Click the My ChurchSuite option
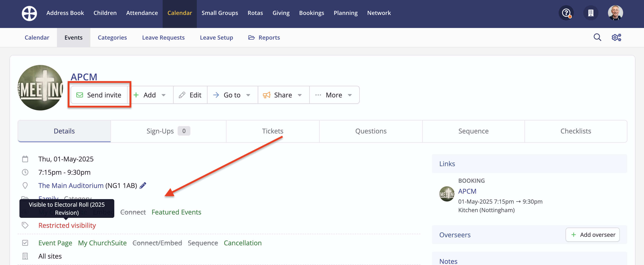Screen dimensions: 644x265 pos(102,243)
